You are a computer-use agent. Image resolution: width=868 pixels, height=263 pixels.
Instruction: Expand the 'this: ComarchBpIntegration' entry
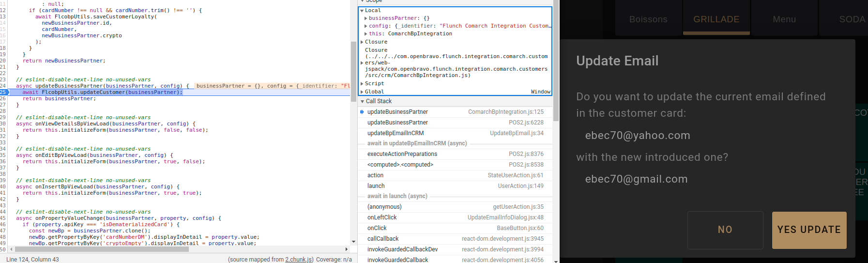tap(366, 34)
